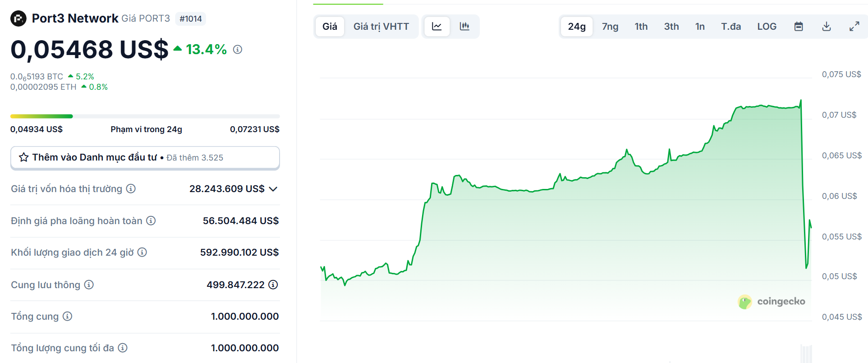Open info icon next to 499.847.222 value
Screen dimensions: 868x363
pyautogui.click(x=273, y=285)
